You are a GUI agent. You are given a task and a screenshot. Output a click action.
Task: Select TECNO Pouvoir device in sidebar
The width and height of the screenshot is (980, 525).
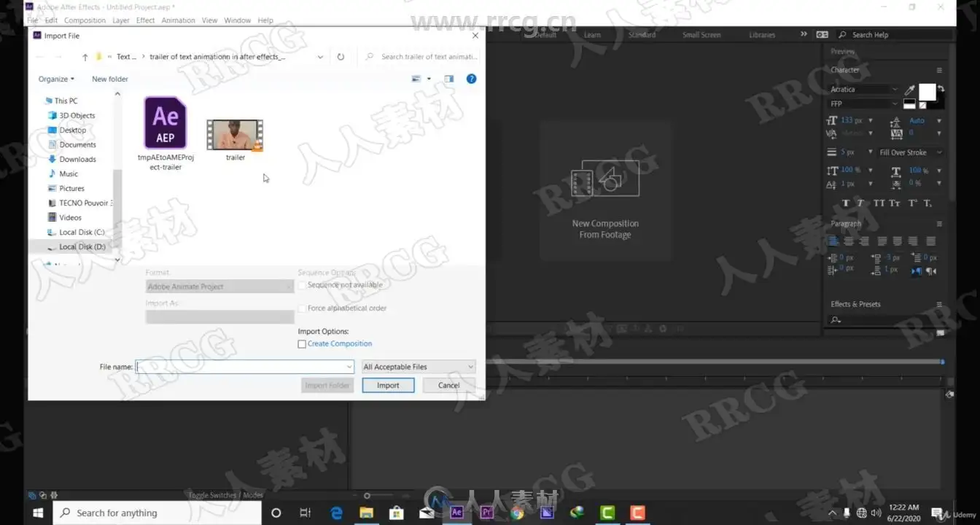coord(79,203)
